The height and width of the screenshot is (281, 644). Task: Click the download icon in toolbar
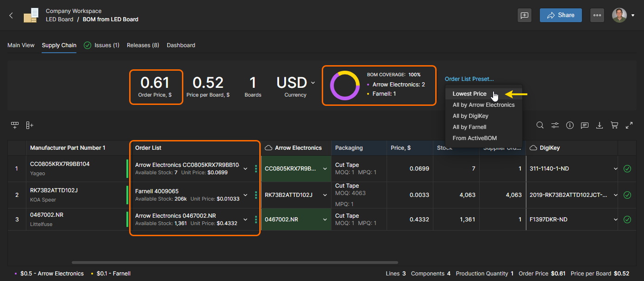click(600, 125)
